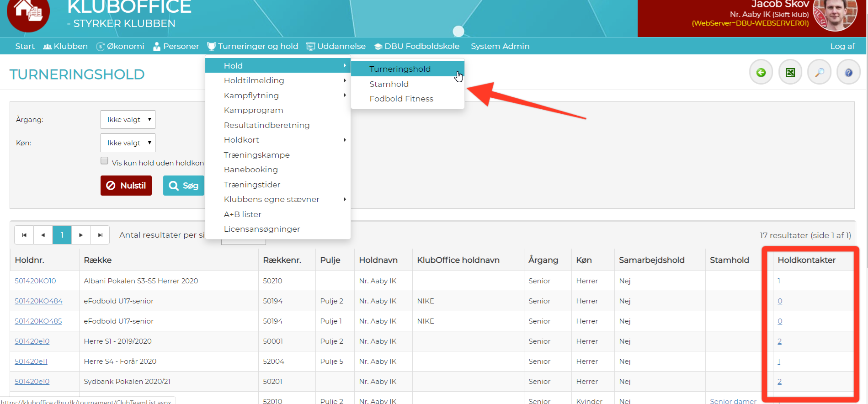The image size is (868, 404).
Task: Open the Banebooking menu entry
Action: pyautogui.click(x=251, y=170)
